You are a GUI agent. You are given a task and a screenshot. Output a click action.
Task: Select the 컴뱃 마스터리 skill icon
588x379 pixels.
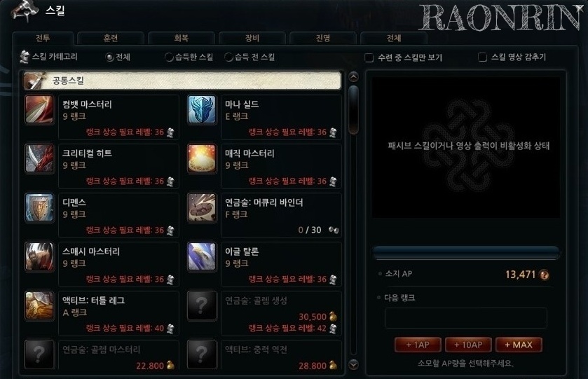39,109
